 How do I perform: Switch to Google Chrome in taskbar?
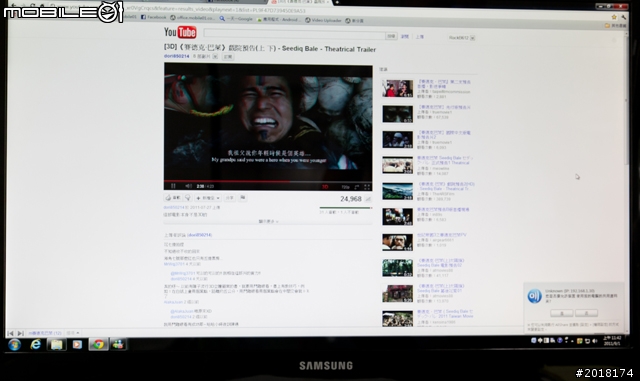click(x=98, y=345)
